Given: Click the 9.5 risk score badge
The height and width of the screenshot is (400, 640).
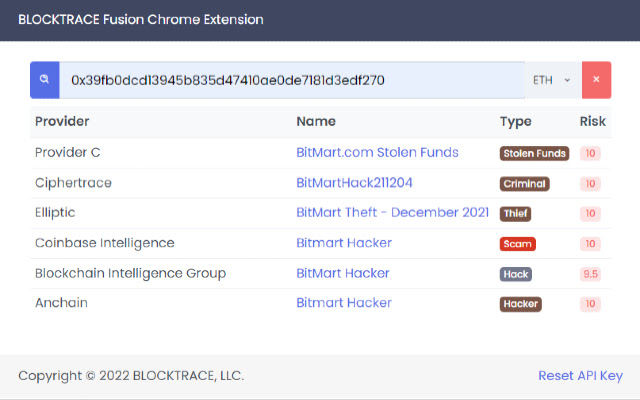Looking at the screenshot, I should [590, 274].
